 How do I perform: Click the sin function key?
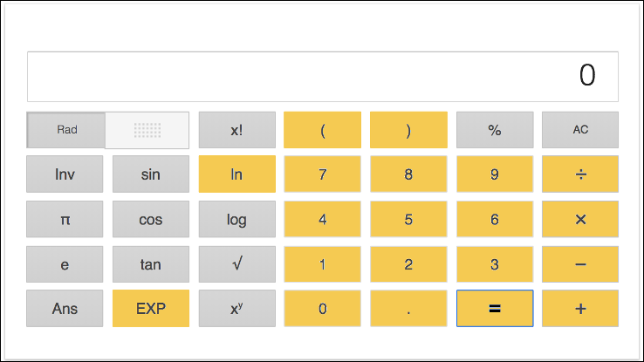150,174
